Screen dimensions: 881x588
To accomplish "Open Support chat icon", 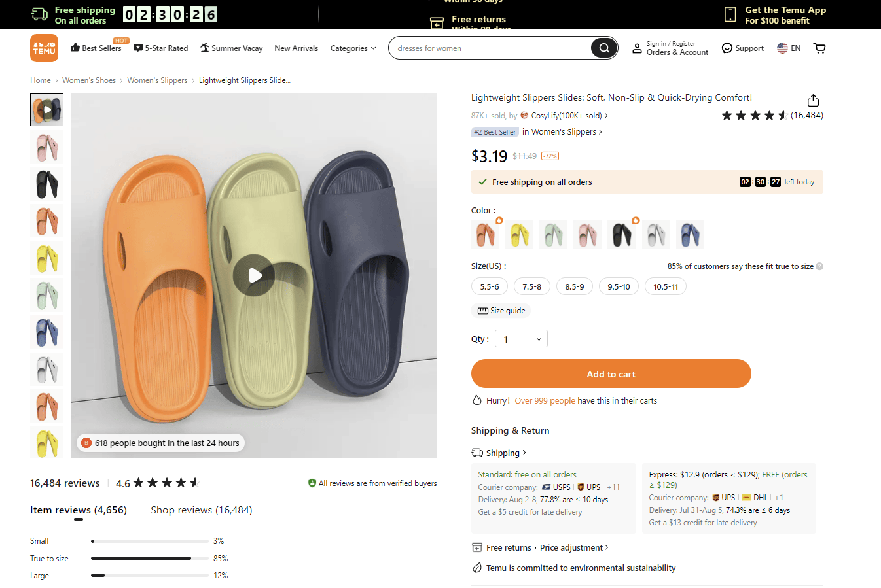I will (727, 48).
